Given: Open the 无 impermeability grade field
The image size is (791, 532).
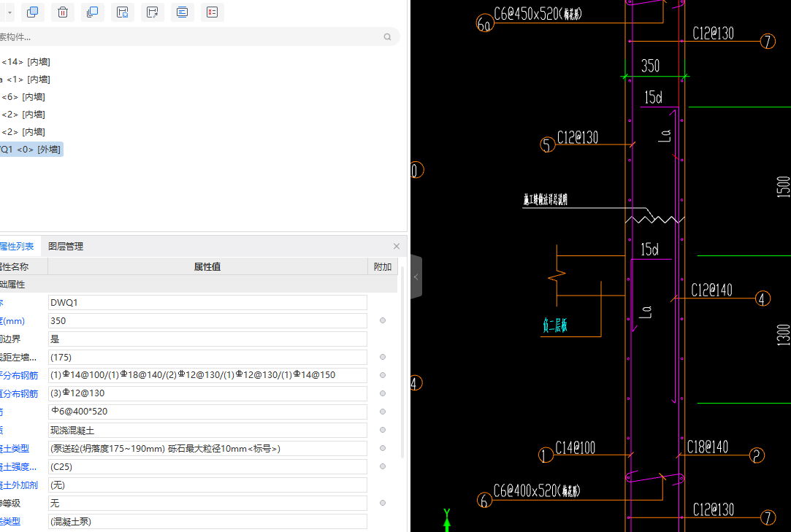Looking at the screenshot, I should pos(207,503).
